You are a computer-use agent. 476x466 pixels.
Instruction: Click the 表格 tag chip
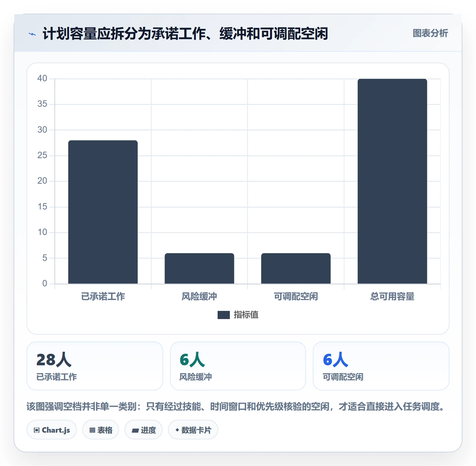click(101, 430)
